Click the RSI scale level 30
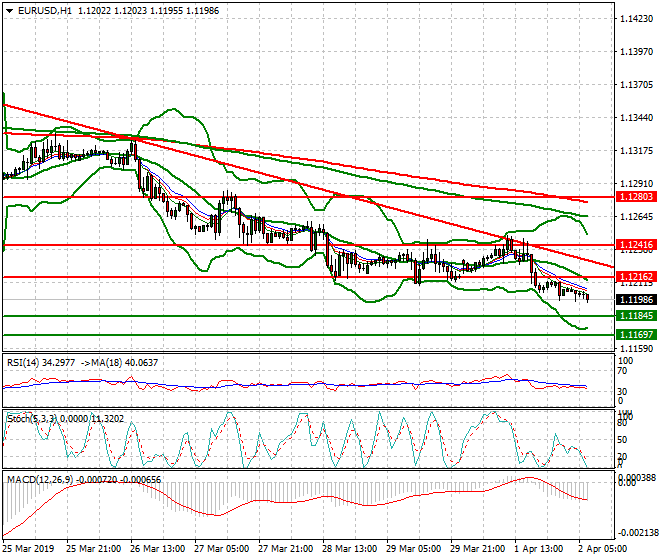This screenshot has height=560, width=660. coord(622,392)
